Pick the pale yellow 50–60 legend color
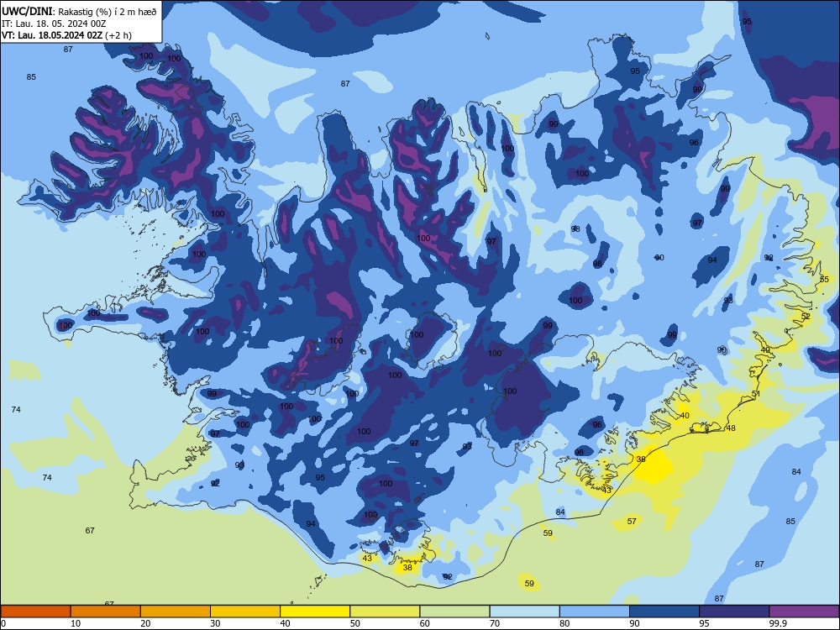Image resolution: width=840 pixels, height=630 pixels. click(x=385, y=612)
